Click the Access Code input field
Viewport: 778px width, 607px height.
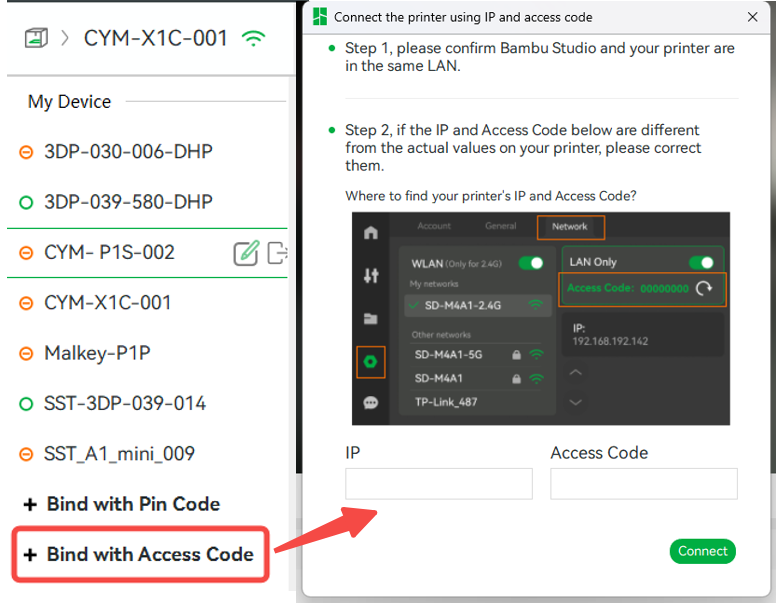pyautogui.click(x=644, y=483)
